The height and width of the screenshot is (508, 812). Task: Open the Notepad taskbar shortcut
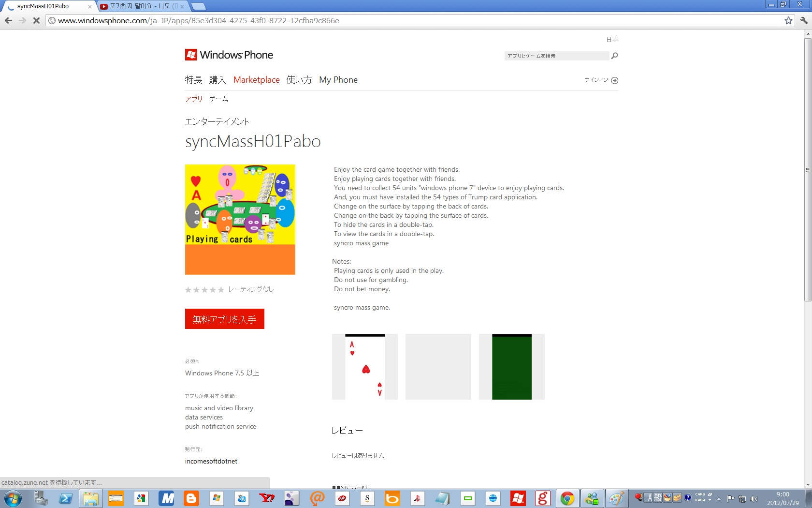[443, 498]
